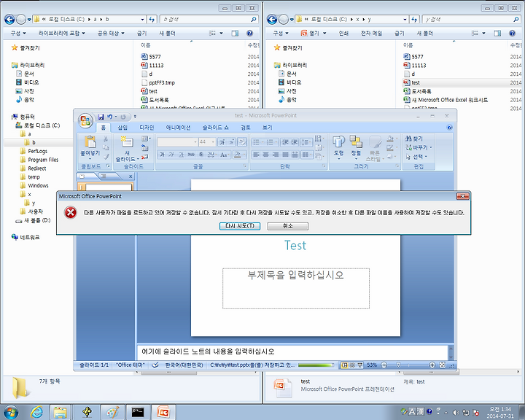Click the slide notes input area

292,351
